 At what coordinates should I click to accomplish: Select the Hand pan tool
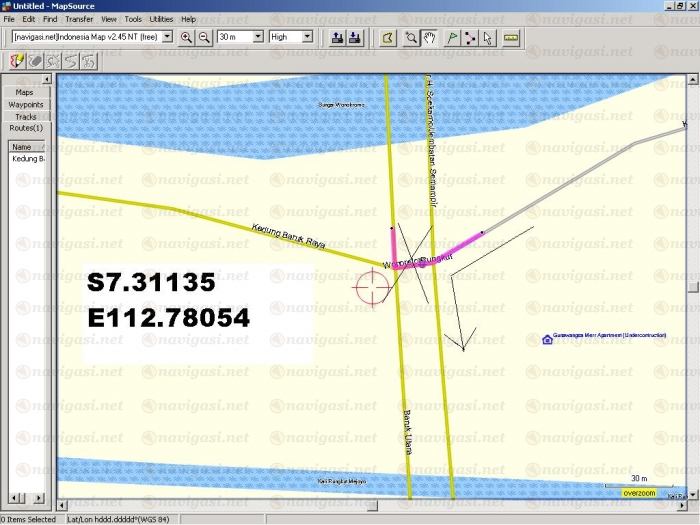[x=429, y=37]
